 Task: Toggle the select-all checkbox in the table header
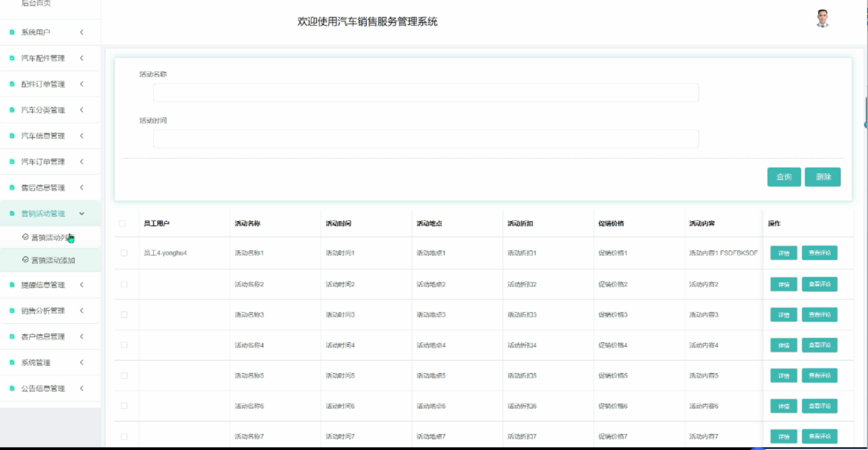point(122,224)
